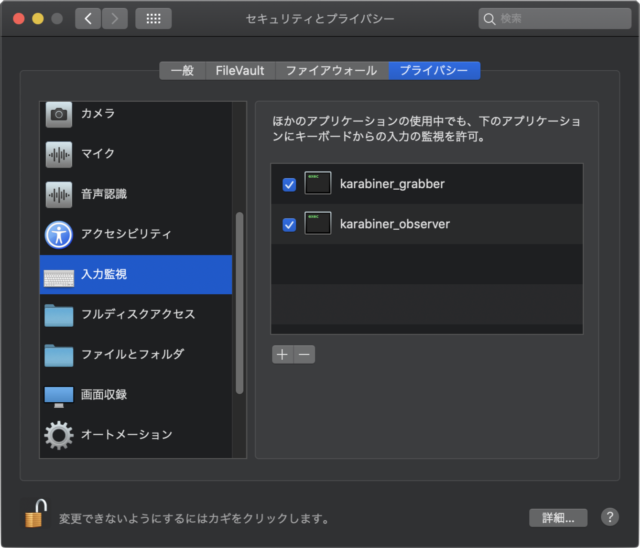Select 入力監視 in the privacy list
640x548 pixels.
point(136,274)
